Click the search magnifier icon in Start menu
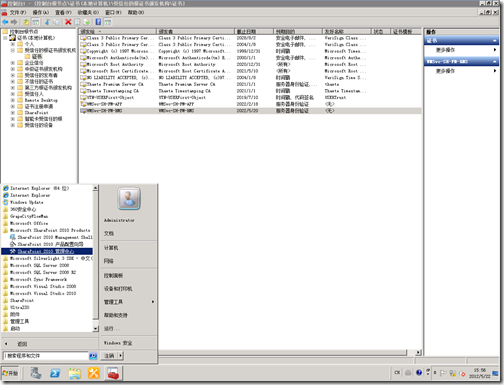Screen dimensions: 504x385 [x=93, y=356]
